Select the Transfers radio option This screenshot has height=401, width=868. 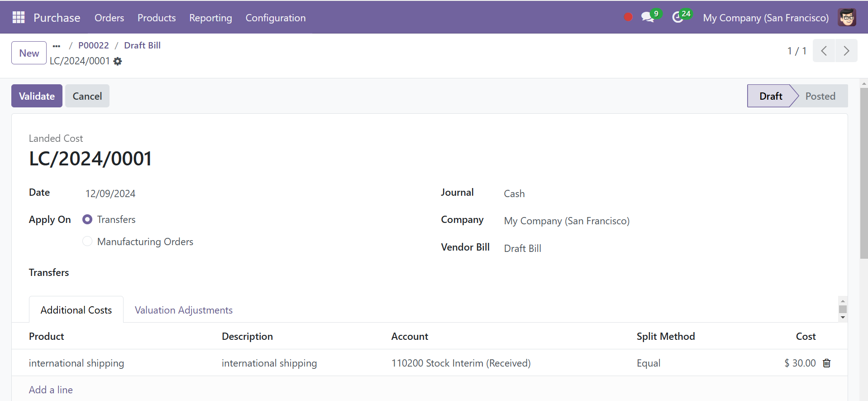pos(87,220)
